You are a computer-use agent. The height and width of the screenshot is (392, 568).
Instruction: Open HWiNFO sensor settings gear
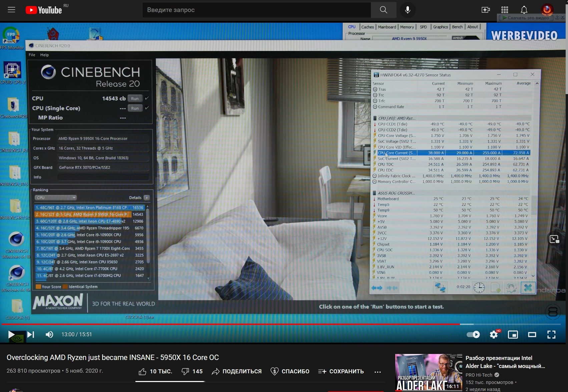511,288
